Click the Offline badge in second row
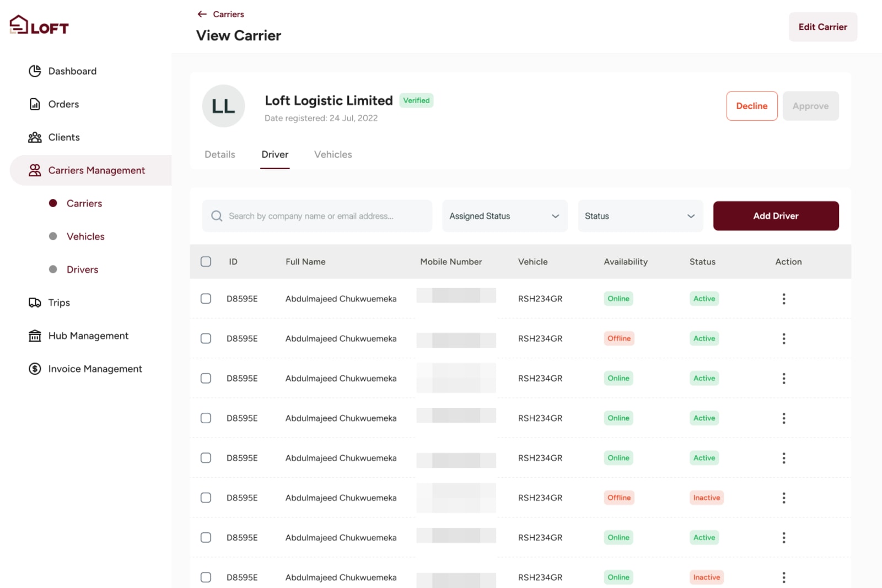This screenshot has height=588, width=882. [619, 338]
